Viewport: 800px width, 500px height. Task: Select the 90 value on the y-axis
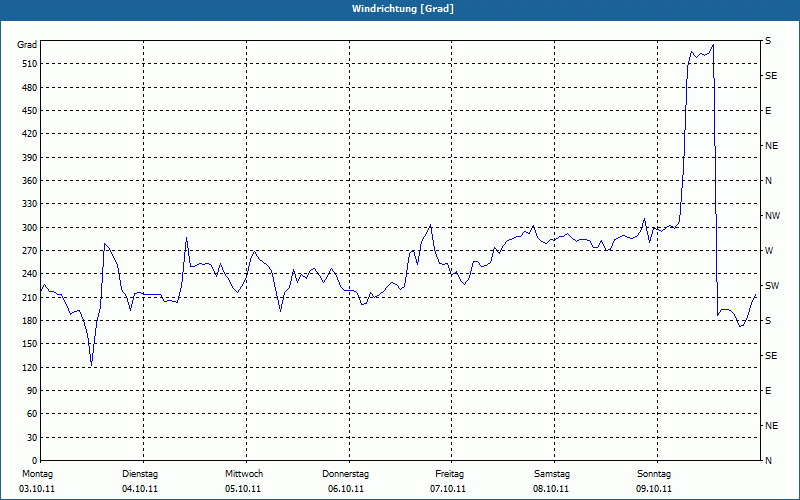tap(31, 391)
